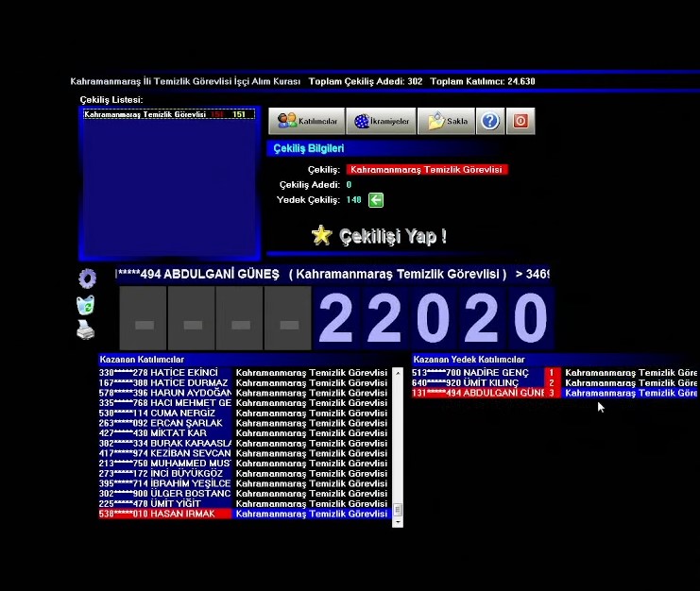Screen dimensions: 700x591
Task: Click the green arrow beside Yedek Çekiliş
Action: [376, 200]
